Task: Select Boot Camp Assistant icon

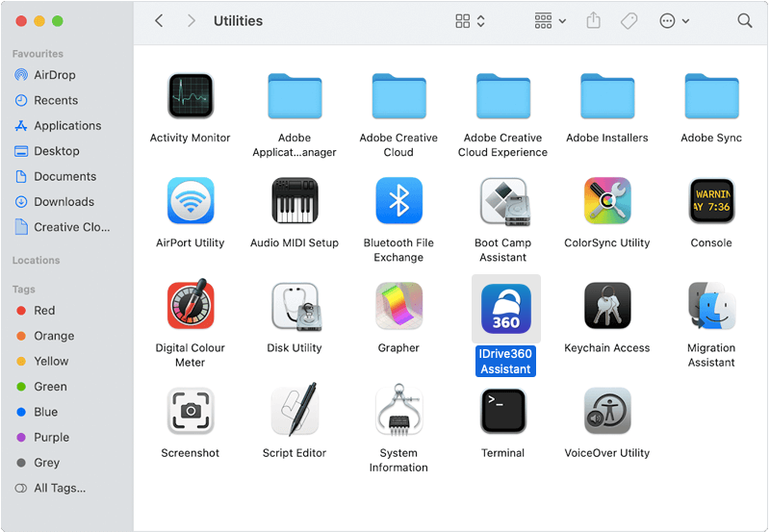Action: click(503, 202)
